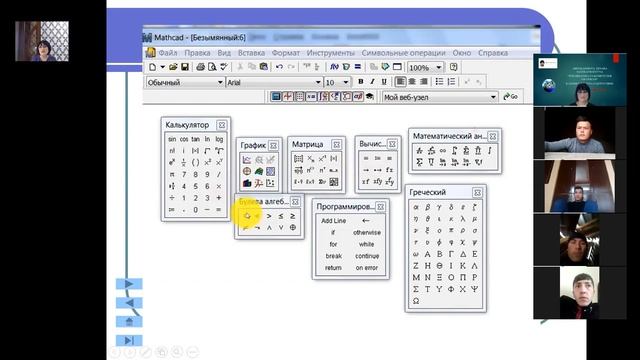Click the greater-or-equal ≥ operator
The width and height of the screenshot is (640, 360).
(293, 216)
